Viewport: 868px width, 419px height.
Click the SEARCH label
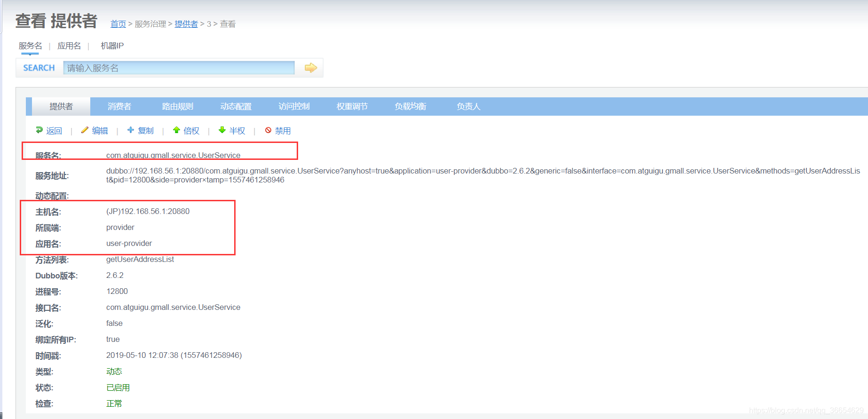click(39, 68)
